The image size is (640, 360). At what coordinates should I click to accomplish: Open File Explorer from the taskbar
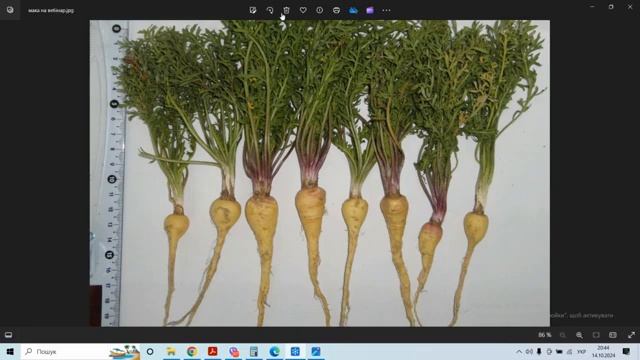pyautogui.click(x=171, y=351)
